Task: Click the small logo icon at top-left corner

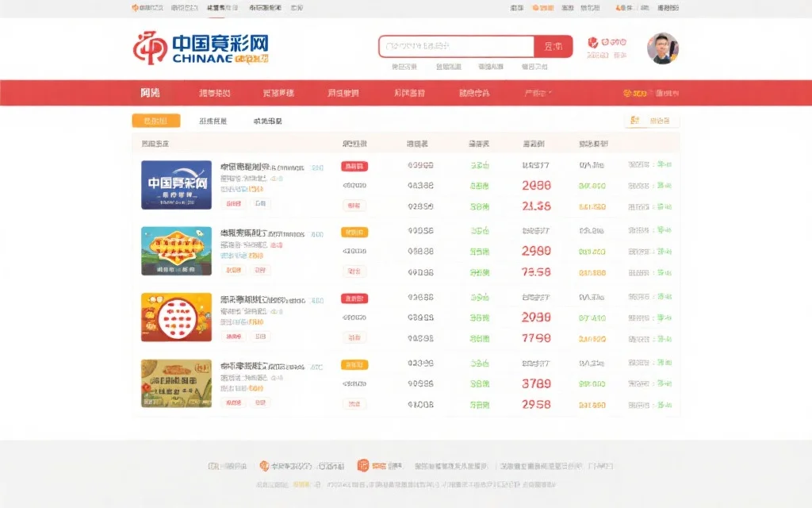Action: click(x=134, y=8)
